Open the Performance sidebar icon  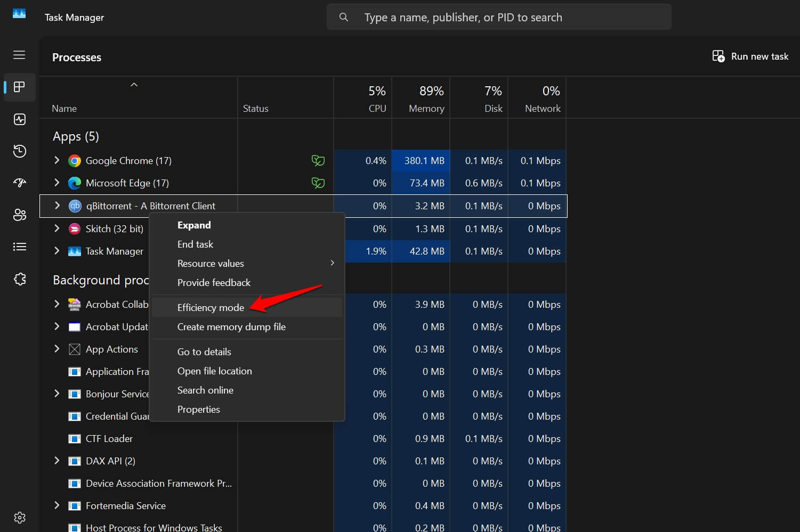point(20,119)
